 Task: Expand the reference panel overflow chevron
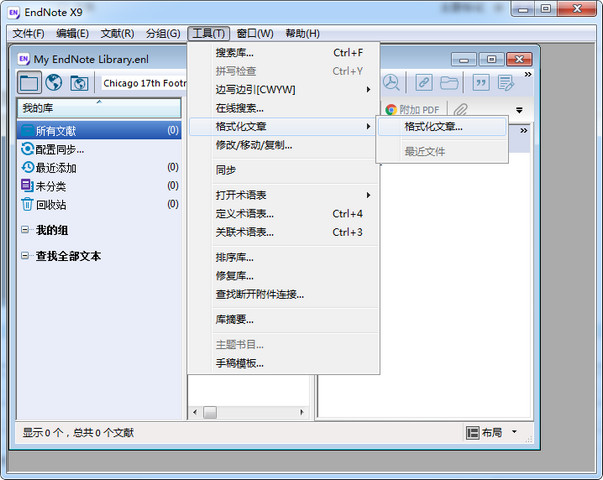pos(523,130)
